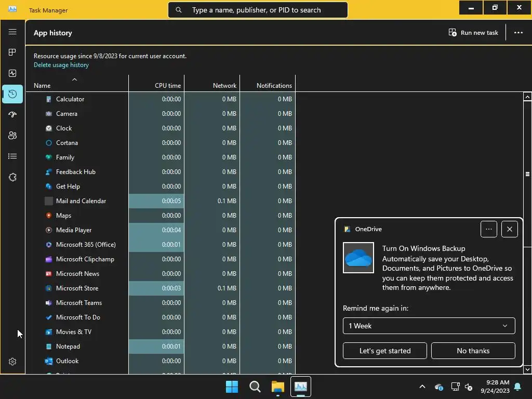Click the vertical scrollbar thumb
Screen dimensions: 532x399
(527, 174)
